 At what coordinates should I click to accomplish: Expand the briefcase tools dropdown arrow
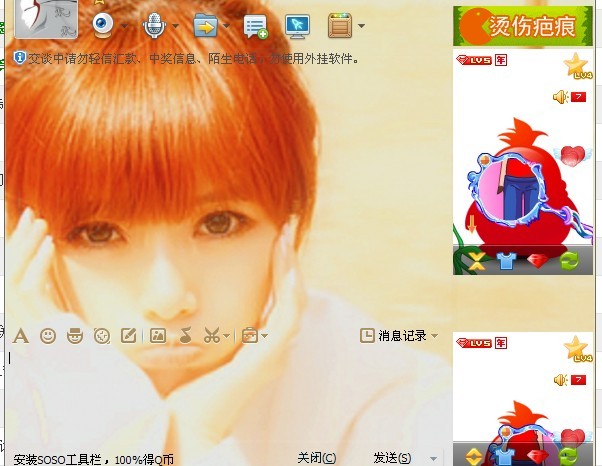265,336
